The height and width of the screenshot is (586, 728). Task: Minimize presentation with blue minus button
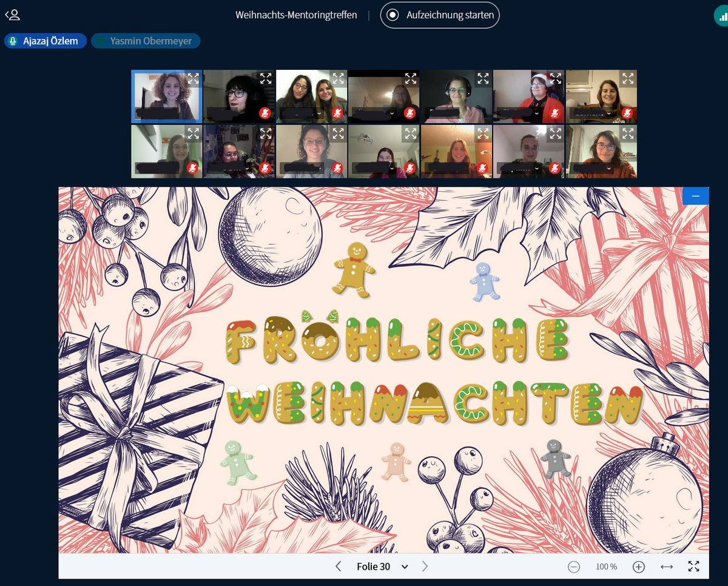[695, 196]
